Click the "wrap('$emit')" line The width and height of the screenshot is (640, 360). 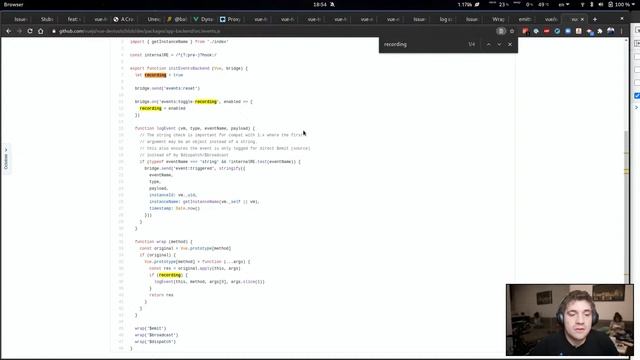(151, 328)
